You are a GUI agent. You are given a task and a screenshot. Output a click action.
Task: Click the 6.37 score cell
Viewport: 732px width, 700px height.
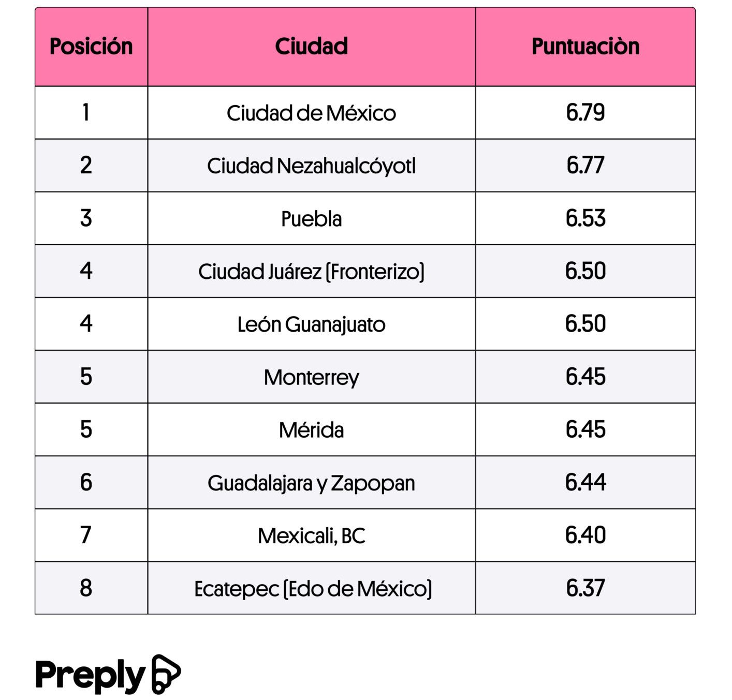point(585,588)
